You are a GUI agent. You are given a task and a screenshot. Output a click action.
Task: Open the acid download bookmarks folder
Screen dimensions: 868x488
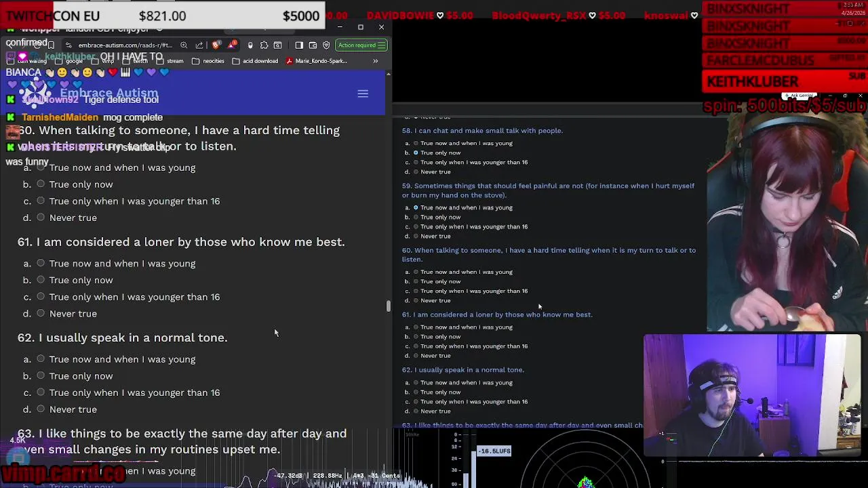pos(255,61)
